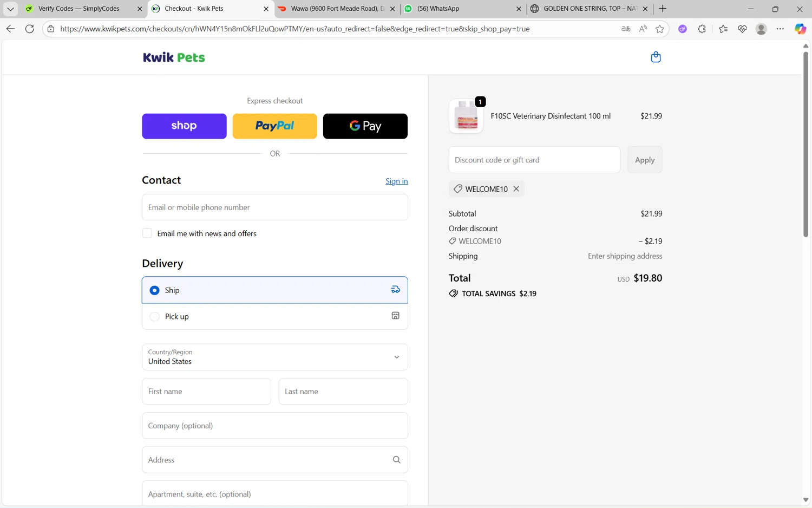Viewport: 812px width, 508px height.
Task: Select the Checkout Kwik Pets tab
Action: pos(210,9)
